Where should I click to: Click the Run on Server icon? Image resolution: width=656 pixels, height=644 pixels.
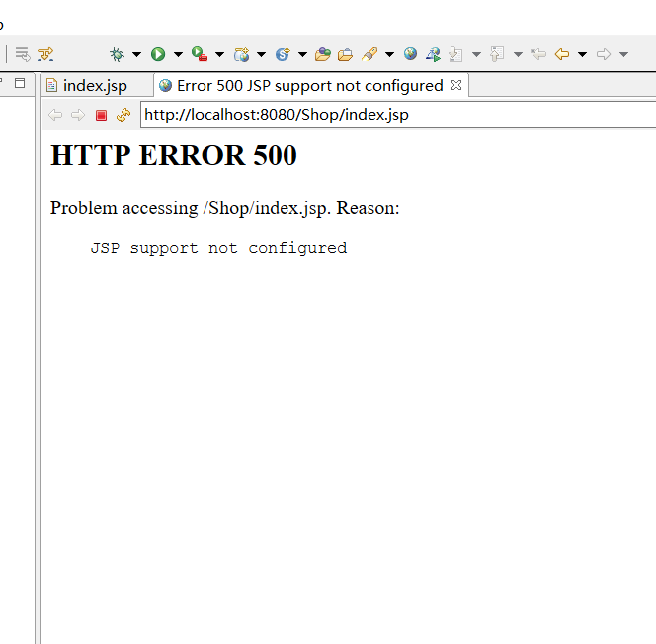point(433,54)
